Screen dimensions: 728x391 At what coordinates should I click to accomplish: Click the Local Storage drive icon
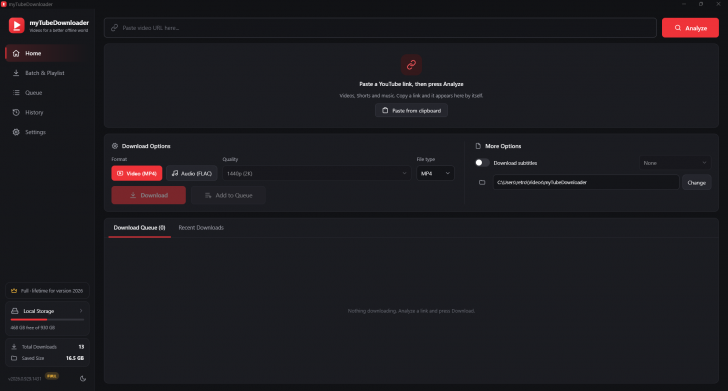15,311
